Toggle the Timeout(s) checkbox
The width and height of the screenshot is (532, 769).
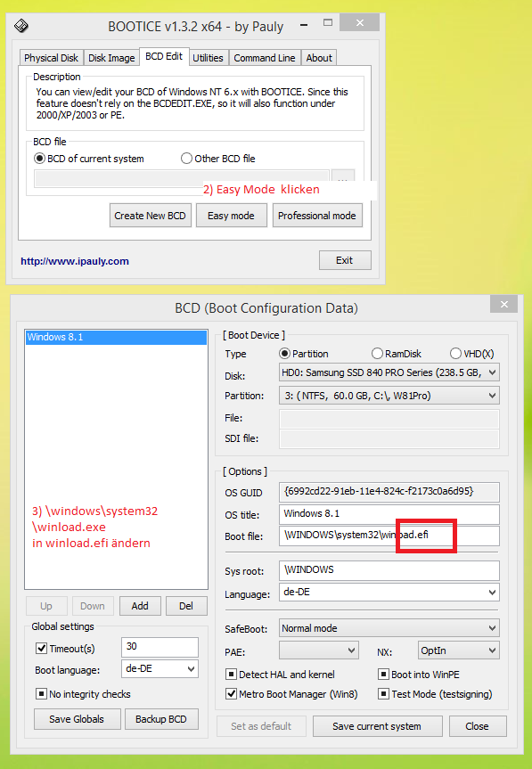[65, 649]
